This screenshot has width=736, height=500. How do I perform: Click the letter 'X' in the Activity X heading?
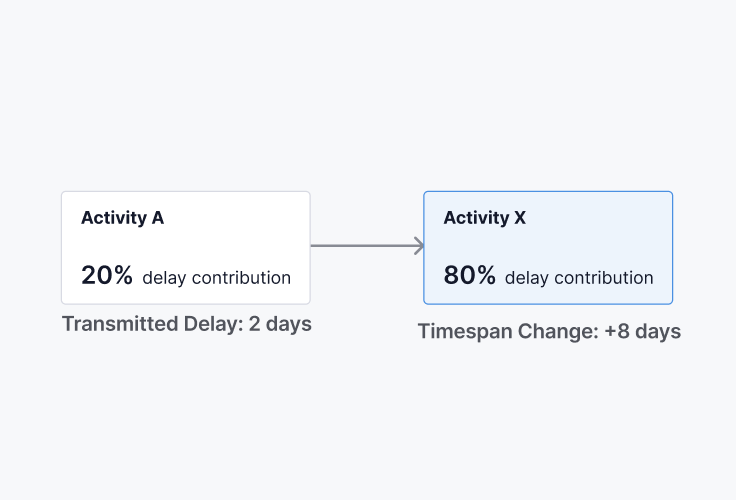[520, 218]
